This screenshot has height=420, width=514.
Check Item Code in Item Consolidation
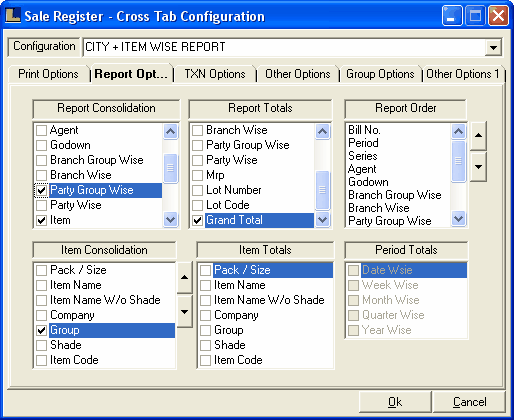click(x=41, y=360)
